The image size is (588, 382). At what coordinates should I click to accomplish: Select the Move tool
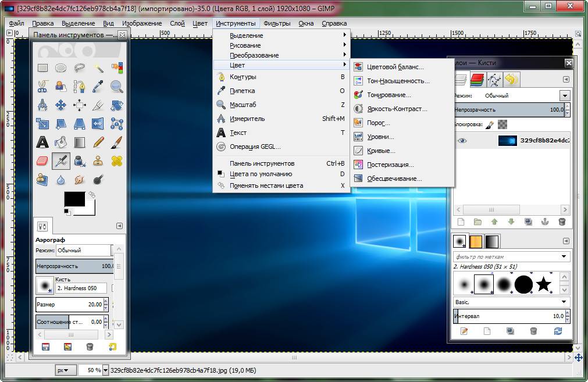pyautogui.click(x=60, y=105)
